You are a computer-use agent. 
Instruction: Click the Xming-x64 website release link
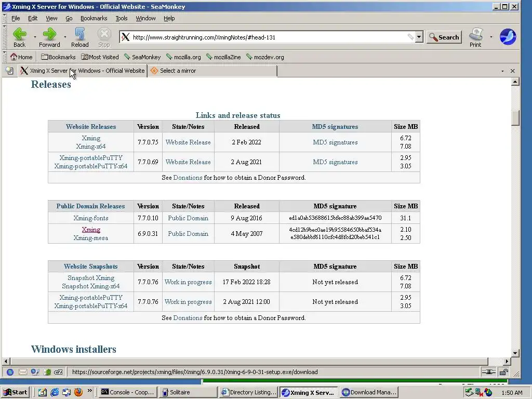pos(91,147)
